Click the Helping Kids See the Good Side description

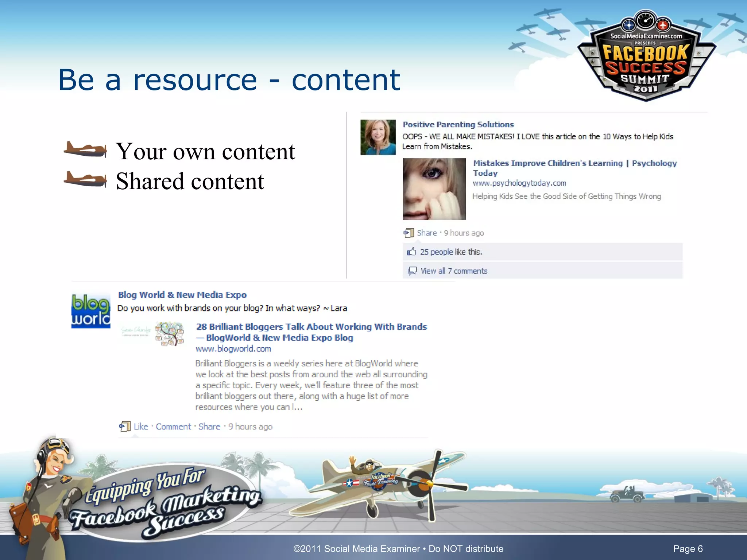tap(567, 197)
